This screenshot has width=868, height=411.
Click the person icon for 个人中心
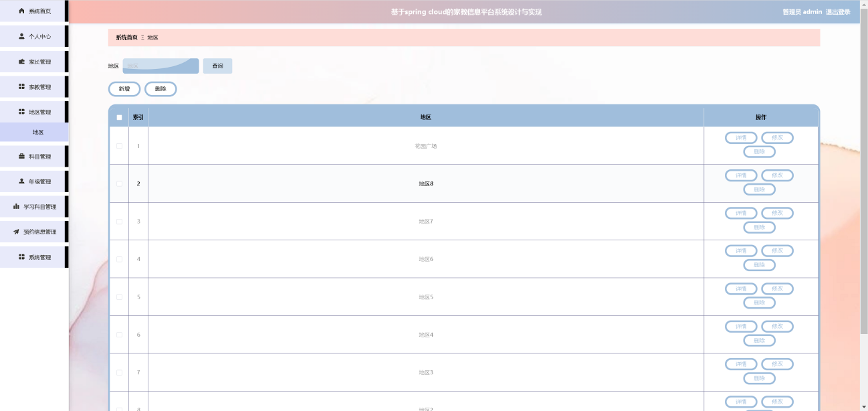click(x=21, y=36)
